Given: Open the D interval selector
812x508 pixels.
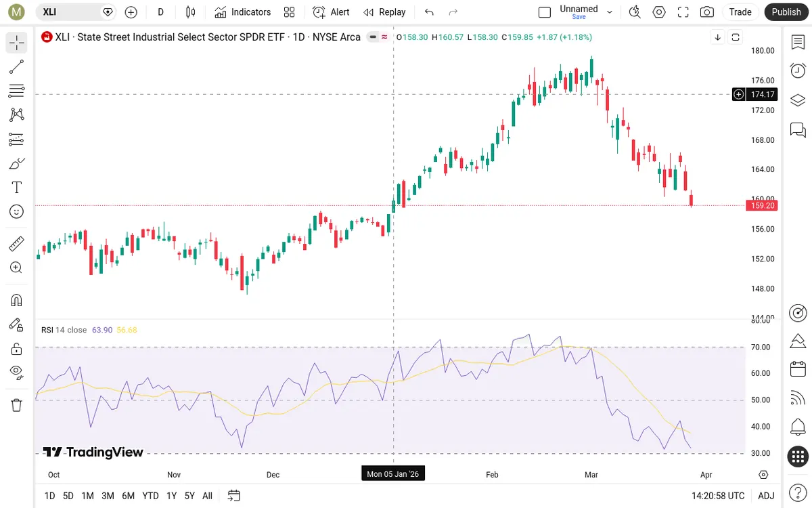Looking at the screenshot, I should 161,12.
